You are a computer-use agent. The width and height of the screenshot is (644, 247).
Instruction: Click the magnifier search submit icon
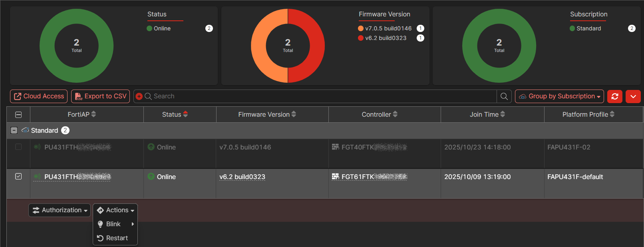click(x=504, y=96)
